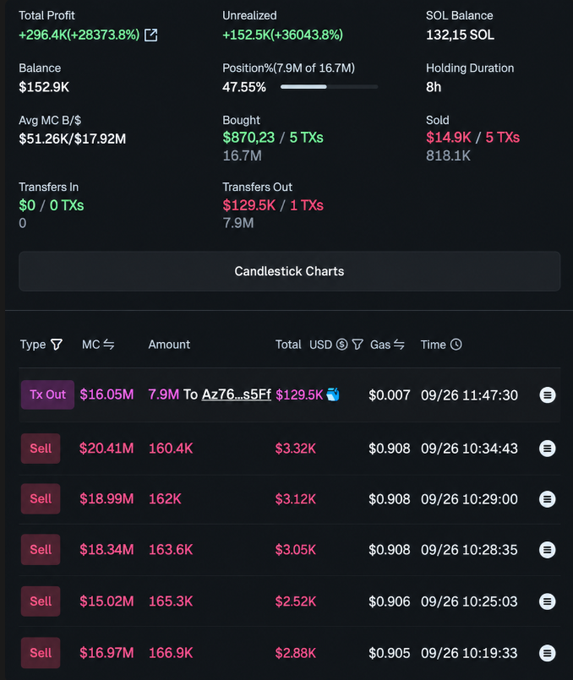Viewport: 573px width, 680px height.
Task: Click the 09/26 10:25:03 timestamp
Action: coord(469,602)
